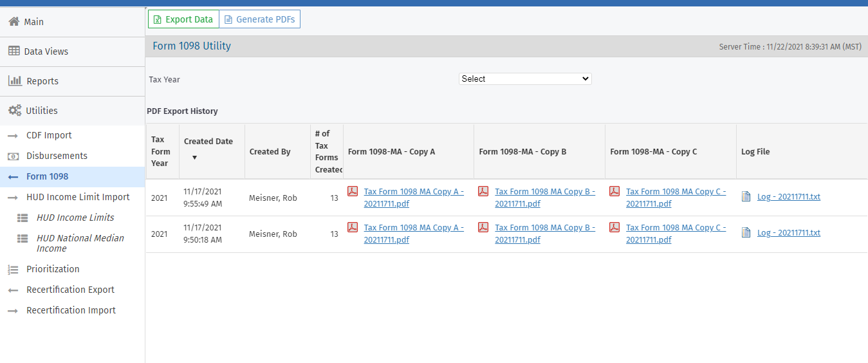Click the log file icon in first row
868x363 pixels.
[x=746, y=197]
